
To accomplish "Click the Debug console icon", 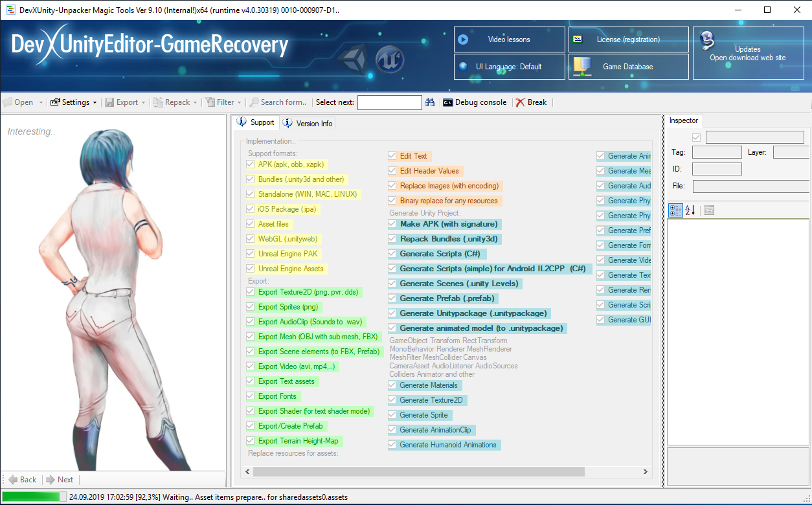I will pyautogui.click(x=447, y=102).
